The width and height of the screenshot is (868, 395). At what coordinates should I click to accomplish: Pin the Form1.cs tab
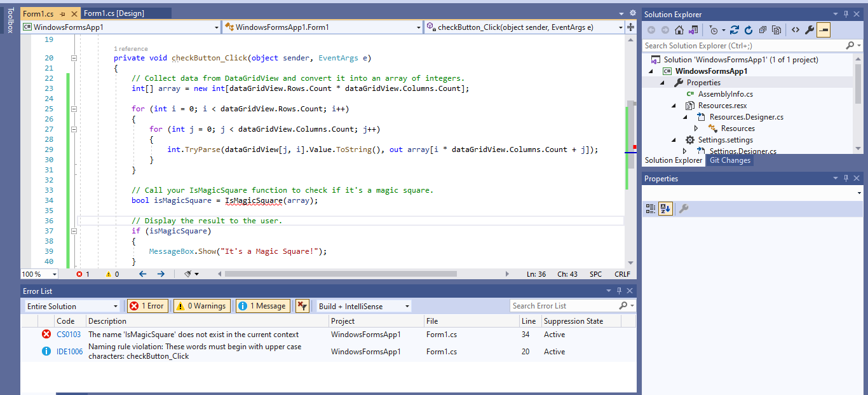click(62, 13)
